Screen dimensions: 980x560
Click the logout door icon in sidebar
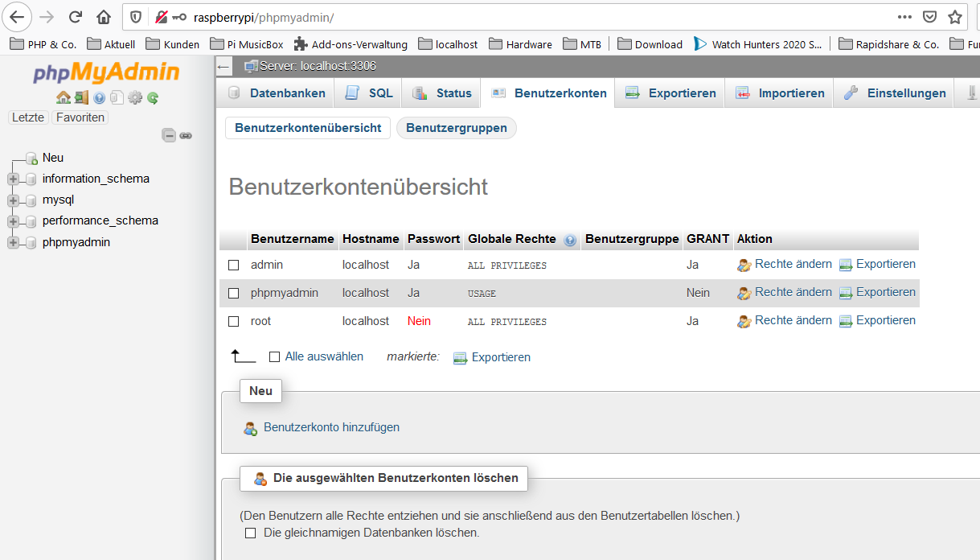coord(81,97)
